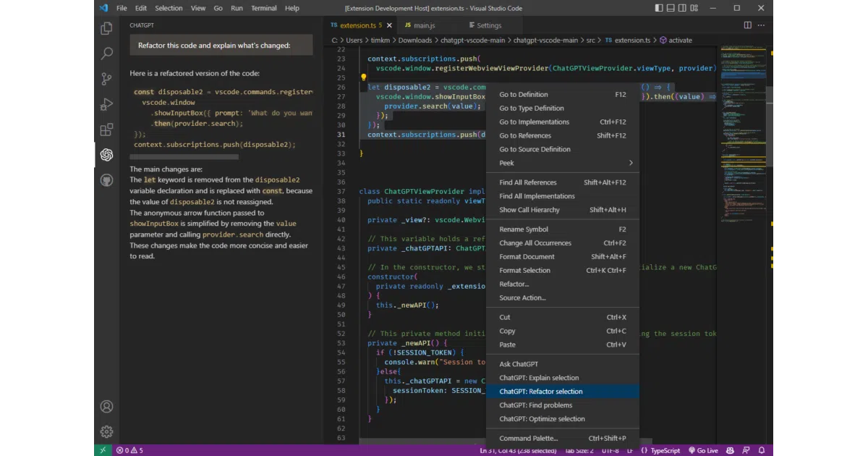
Task: Open the Selection menu
Action: (169, 8)
